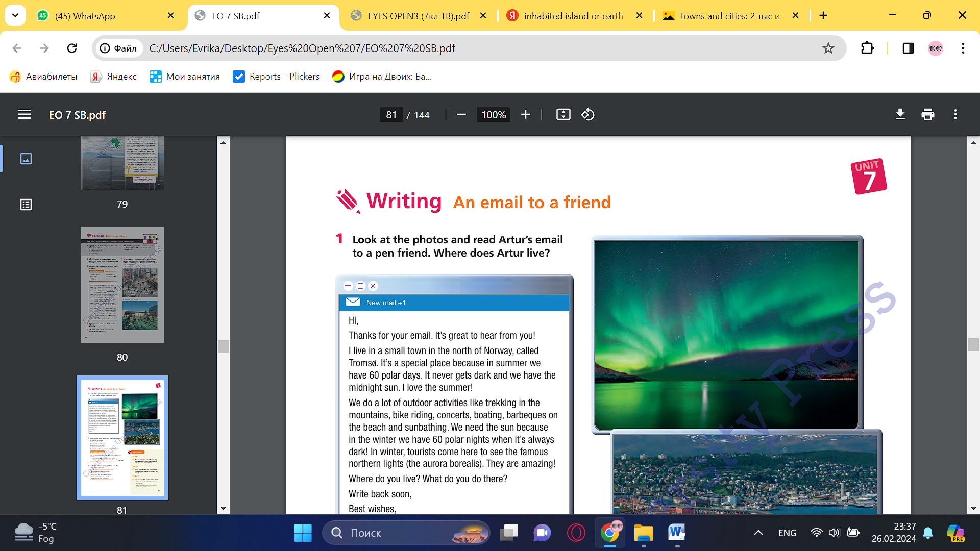Viewport: 980px width, 551px height.
Task: Open File Explorer from taskbar
Action: tap(644, 533)
